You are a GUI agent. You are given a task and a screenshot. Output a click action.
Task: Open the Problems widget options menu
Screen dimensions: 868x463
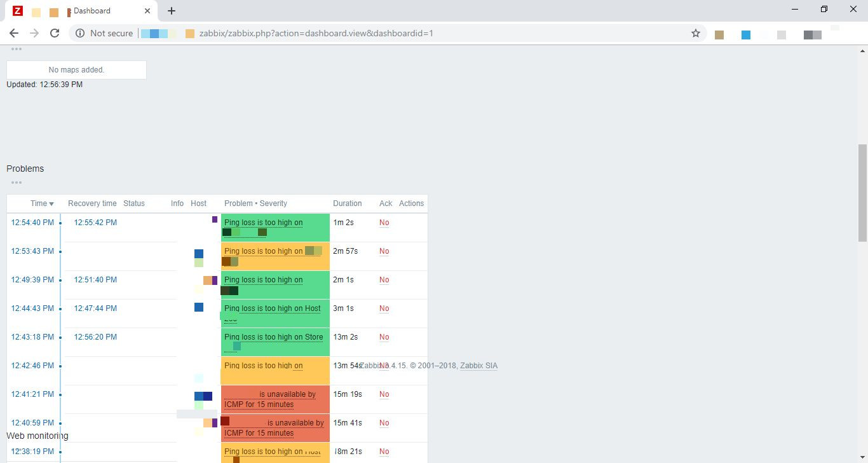pyautogui.click(x=16, y=183)
